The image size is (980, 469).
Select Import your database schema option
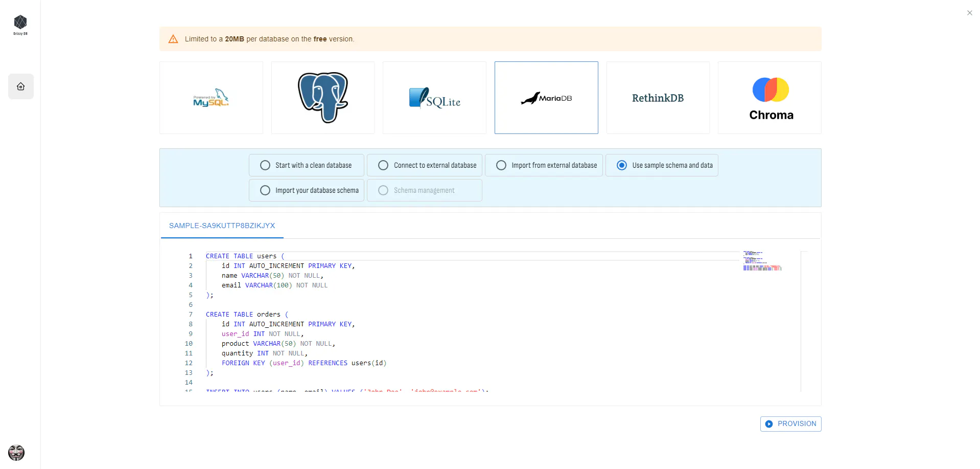307,190
